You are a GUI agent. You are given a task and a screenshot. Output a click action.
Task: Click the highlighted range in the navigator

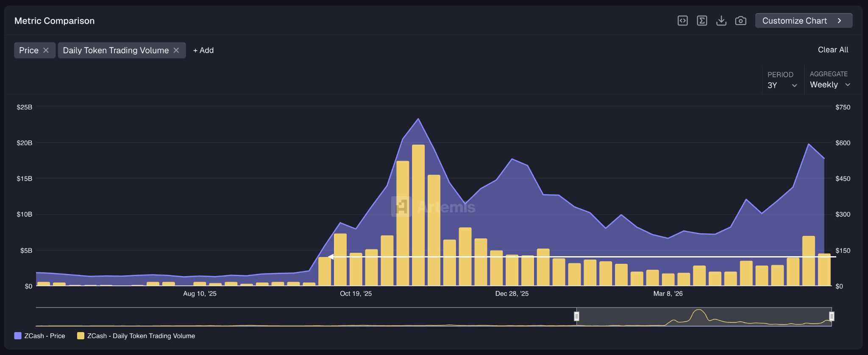pyautogui.click(x=704, y=317)
